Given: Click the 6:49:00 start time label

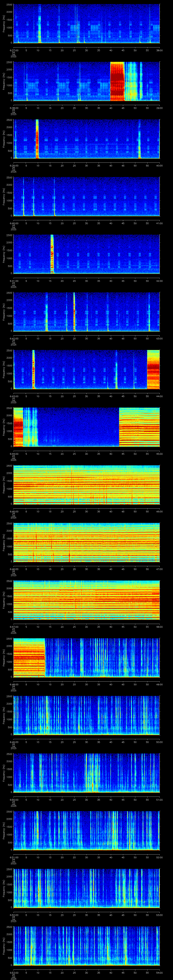Looking at the screenshot, I should (x=14, y=742).
